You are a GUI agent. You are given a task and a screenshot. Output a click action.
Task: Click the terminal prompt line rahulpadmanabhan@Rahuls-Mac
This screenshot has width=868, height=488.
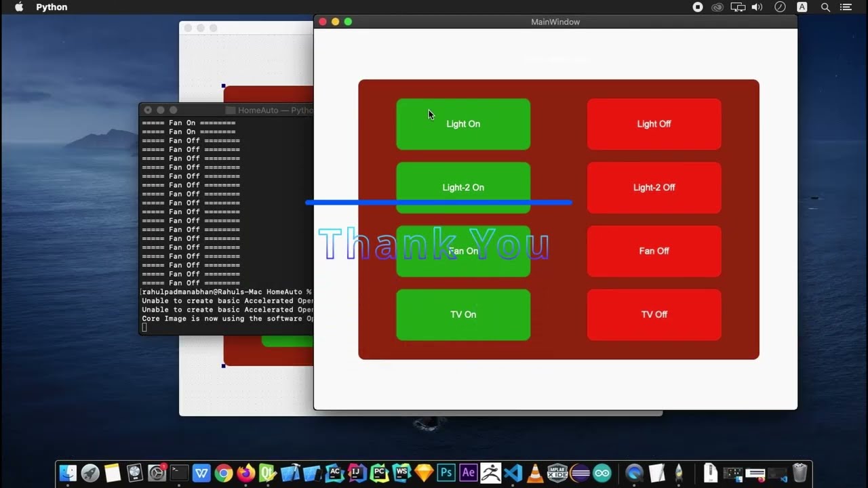click(227, 292)
